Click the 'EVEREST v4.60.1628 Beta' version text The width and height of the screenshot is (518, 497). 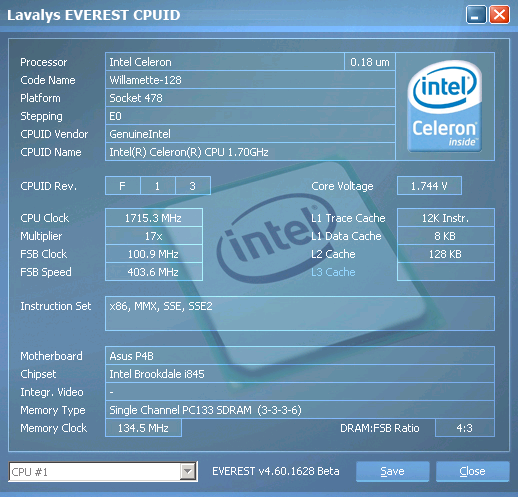(276, 471)
